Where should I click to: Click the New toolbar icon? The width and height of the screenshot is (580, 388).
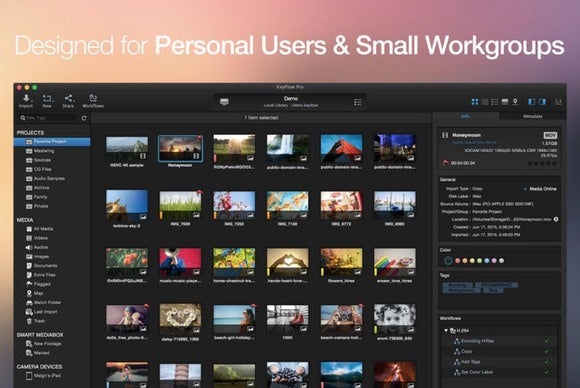click(47, 101)
